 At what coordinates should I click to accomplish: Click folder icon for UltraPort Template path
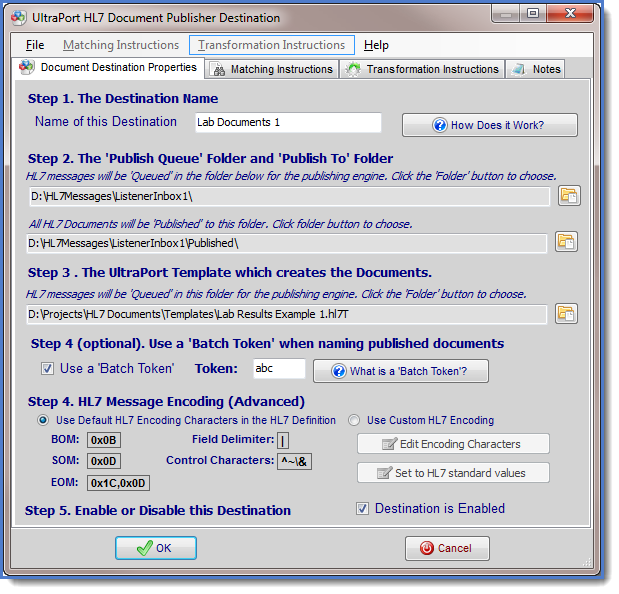click(566, 314)
